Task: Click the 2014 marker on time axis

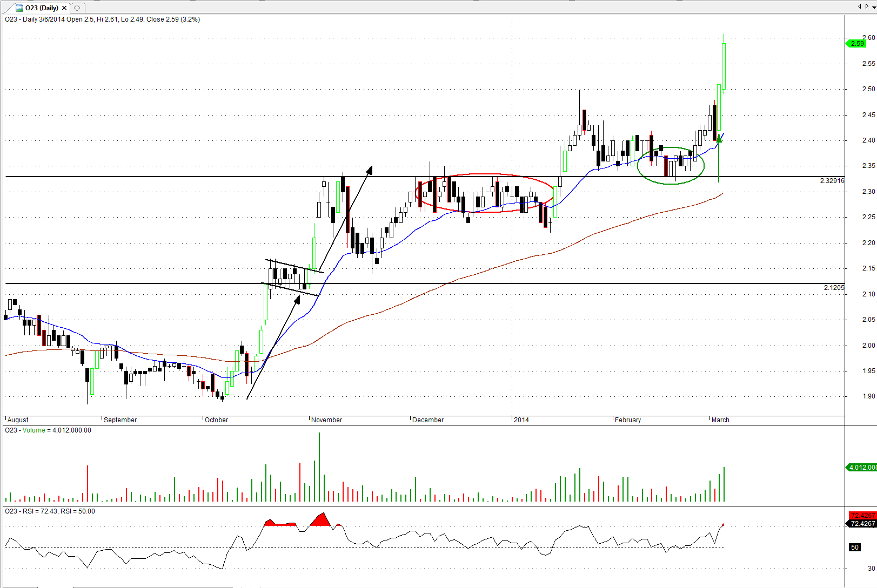Action: (521, 420)
